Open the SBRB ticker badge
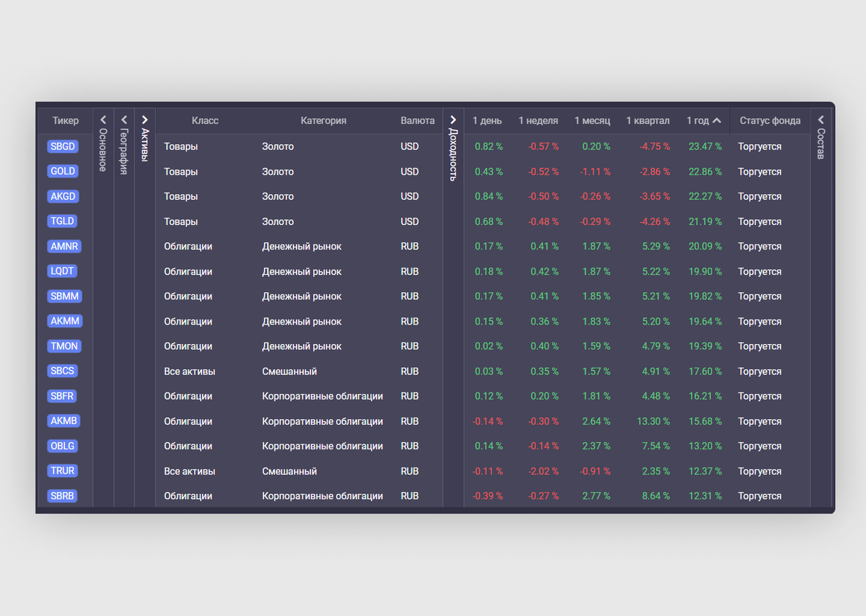The width and height of the screenshot is (866, 616). pos(63,496)
